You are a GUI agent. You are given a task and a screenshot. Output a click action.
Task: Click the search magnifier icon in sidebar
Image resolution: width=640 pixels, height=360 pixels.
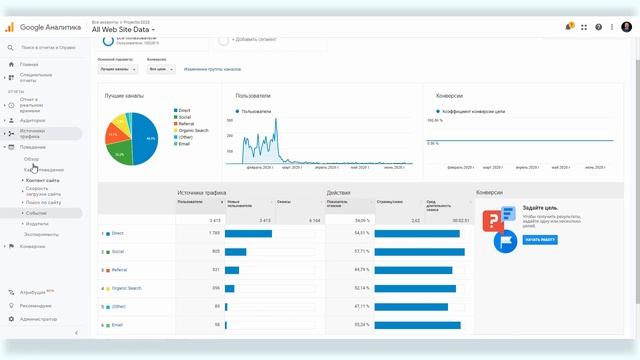click(x=11, y=48)
